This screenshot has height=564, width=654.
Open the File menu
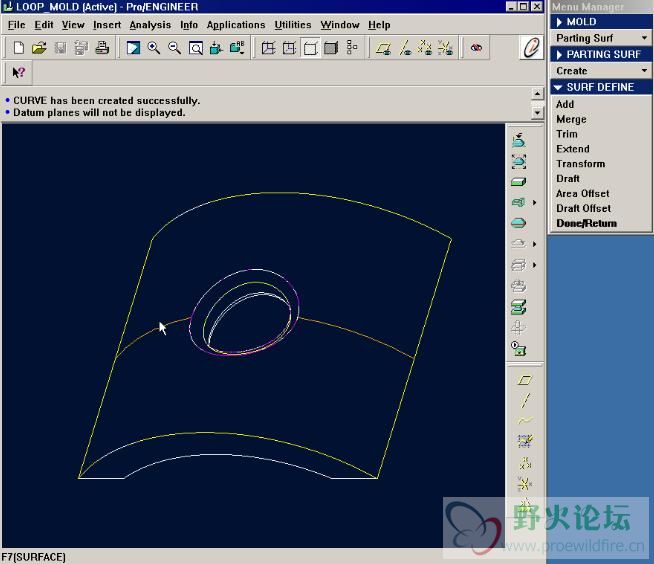(17, 25)
